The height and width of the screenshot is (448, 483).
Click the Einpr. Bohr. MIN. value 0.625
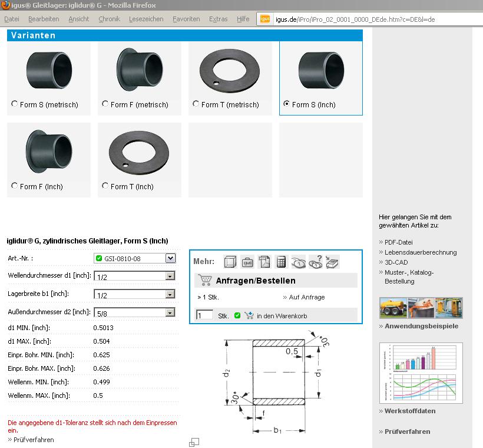click(x=101, y=355)
